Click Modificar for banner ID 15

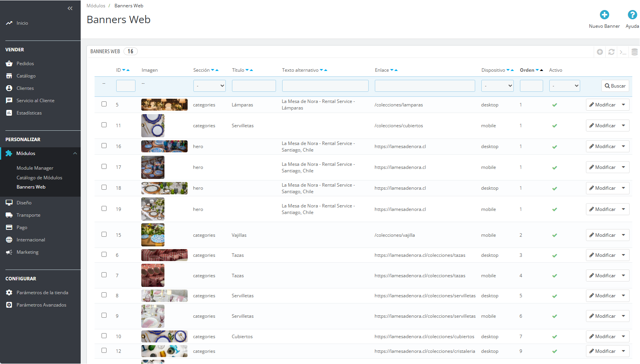[x=603, y=235]
